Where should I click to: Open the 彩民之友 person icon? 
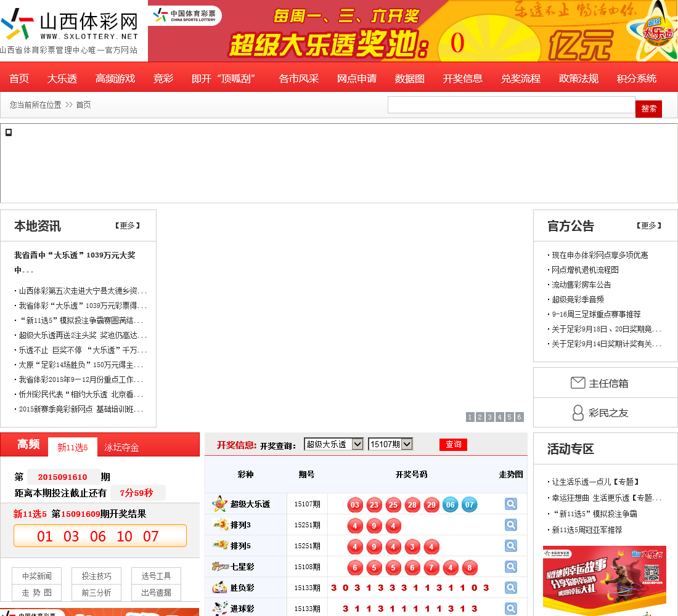pyautogui.click(x=578, y=413)
